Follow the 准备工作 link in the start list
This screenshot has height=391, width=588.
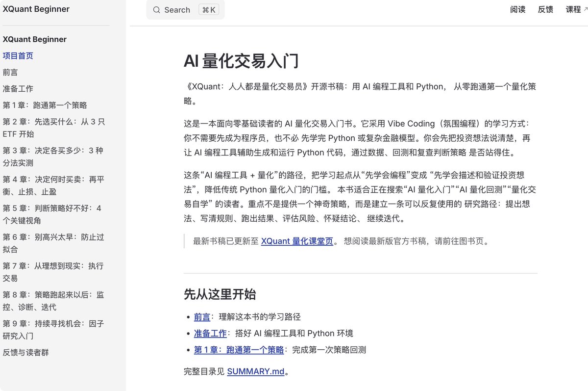click(210, 334)
